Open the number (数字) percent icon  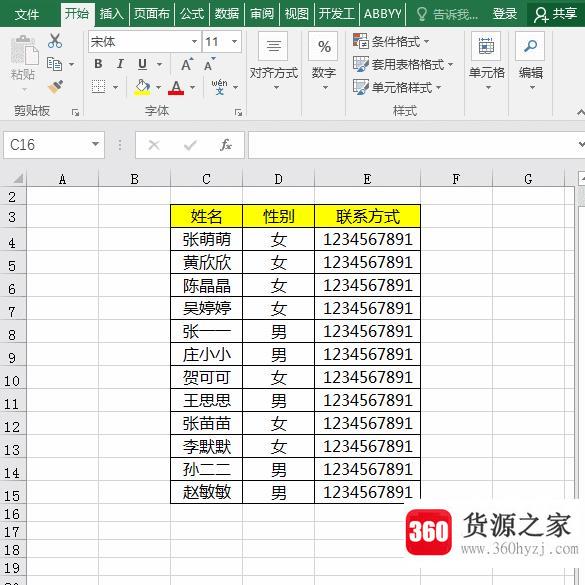click(323, 46)
